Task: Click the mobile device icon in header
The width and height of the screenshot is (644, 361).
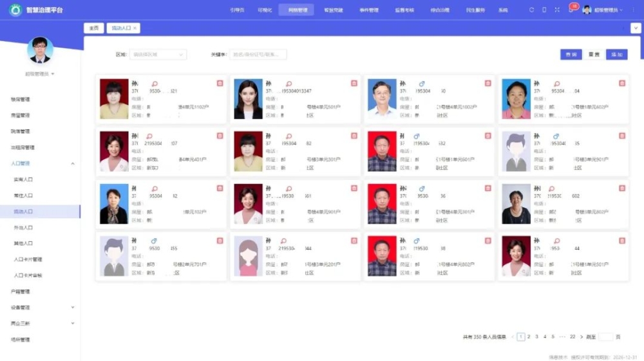Action: (544, 10)
